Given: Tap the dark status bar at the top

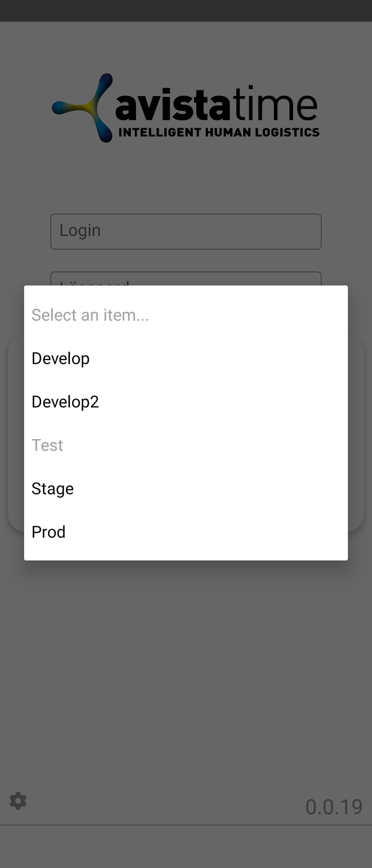Looking at the screenshot, I should coord(186,11).
